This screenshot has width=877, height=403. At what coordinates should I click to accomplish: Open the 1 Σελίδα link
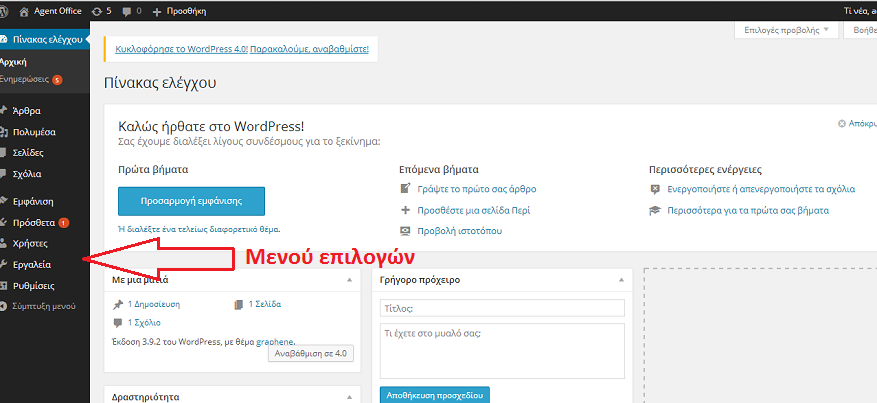[x=265, y=305]
